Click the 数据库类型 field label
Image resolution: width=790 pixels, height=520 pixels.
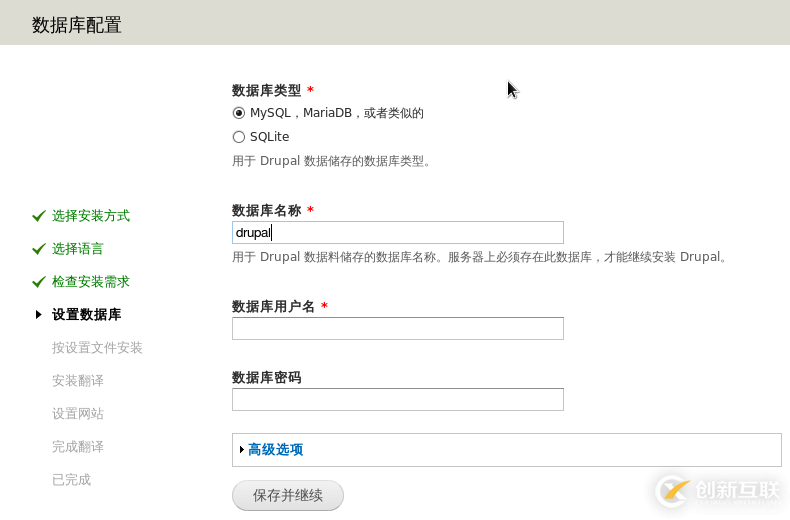click(x=267, y=91)
